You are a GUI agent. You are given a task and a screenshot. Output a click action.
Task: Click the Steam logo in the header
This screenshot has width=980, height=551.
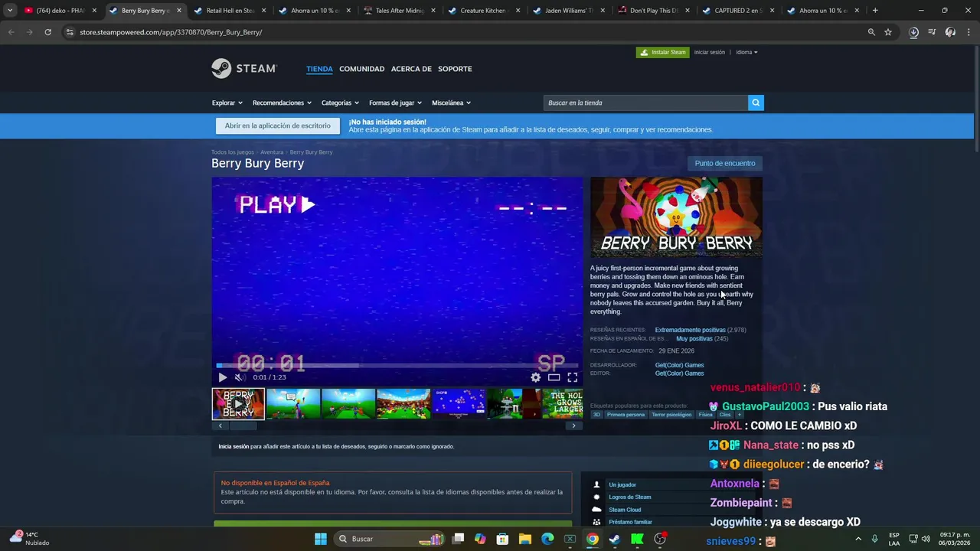tap(243, 68)
